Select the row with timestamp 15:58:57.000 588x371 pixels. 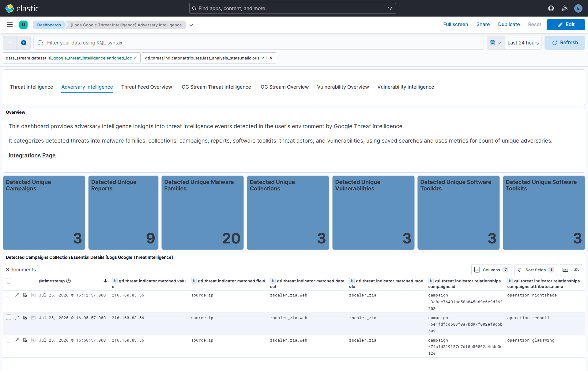coord(9,340)
